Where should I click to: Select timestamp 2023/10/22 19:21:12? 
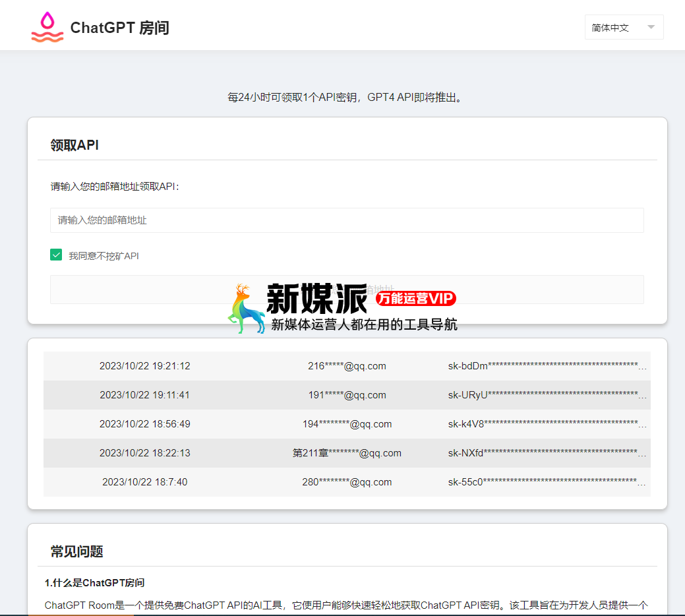click(x=144, y=366)
